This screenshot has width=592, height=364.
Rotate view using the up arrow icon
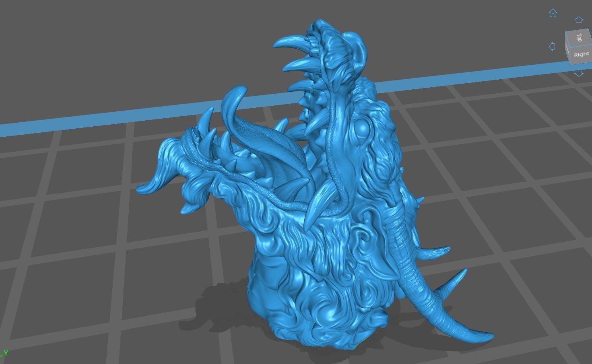(x=579, y=20)
